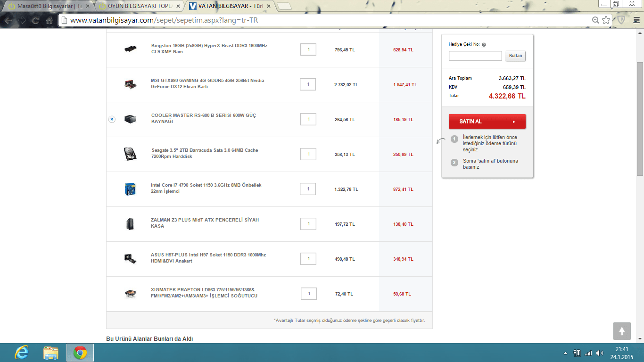Click the Chrome icon in the taskbar
644x362 pixels.
coord(80,353)
